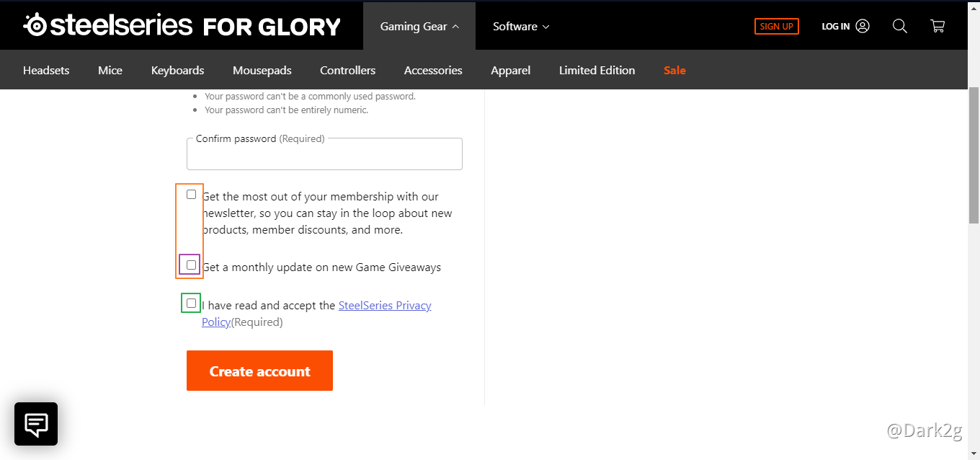Image resolution: width=980 pixels, height=460 pixels.
Task: Click the Confirm password field
Action: click(x=324, y=155)
